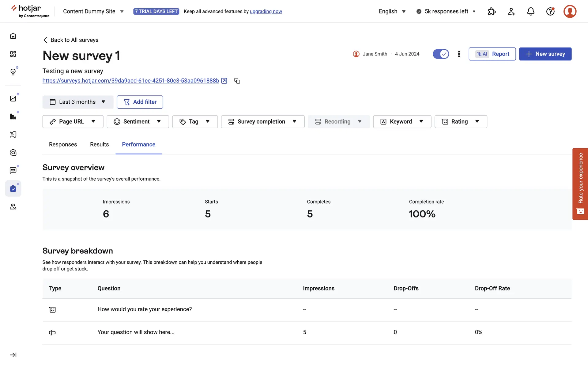Click the New survey button

click(545, 54)
